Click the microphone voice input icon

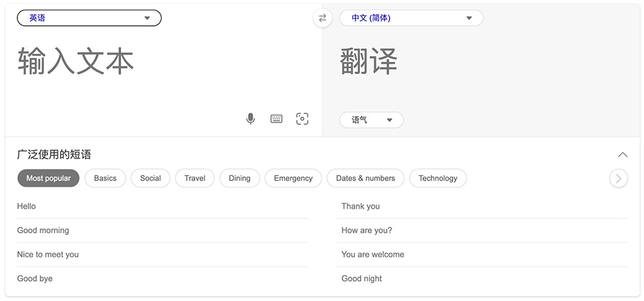(251, 119)
